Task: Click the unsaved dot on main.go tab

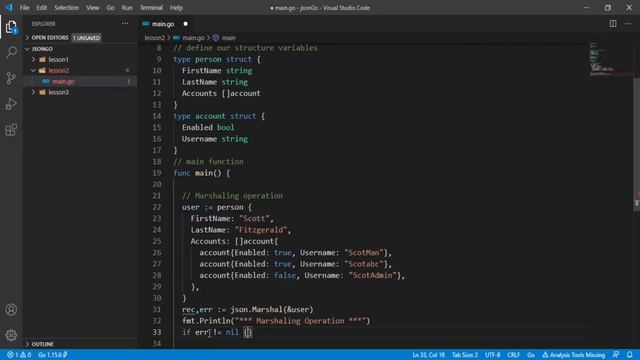Action: pos(186,24)
